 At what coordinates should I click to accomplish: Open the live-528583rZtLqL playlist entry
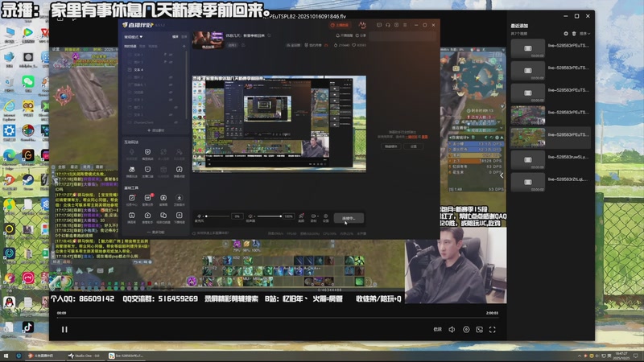click(551, 182)
